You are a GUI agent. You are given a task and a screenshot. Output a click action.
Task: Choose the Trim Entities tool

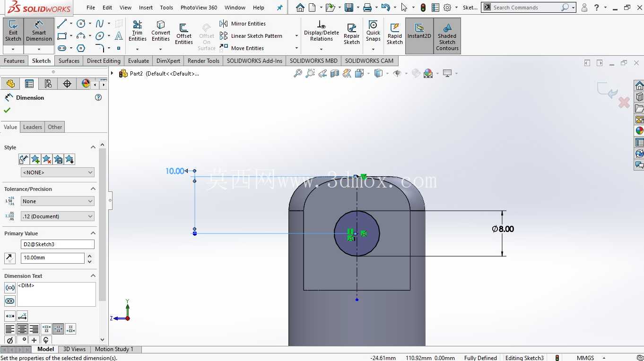click(x=138, y=31)
